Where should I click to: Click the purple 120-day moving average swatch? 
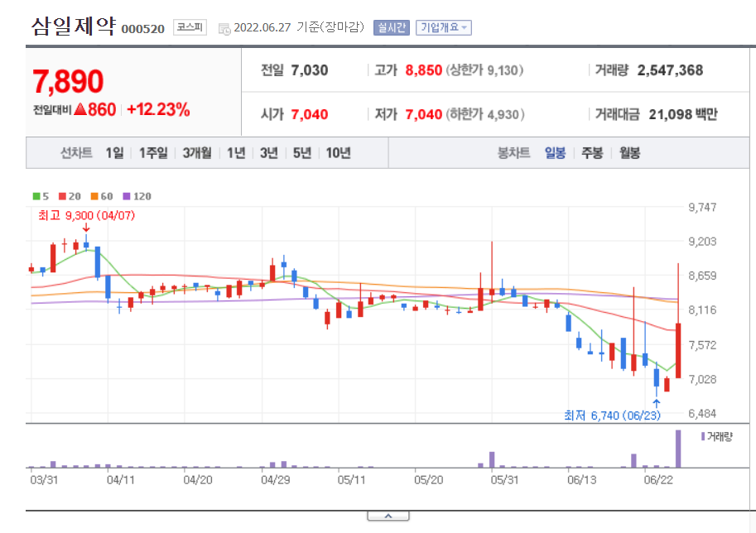(127, 196)
